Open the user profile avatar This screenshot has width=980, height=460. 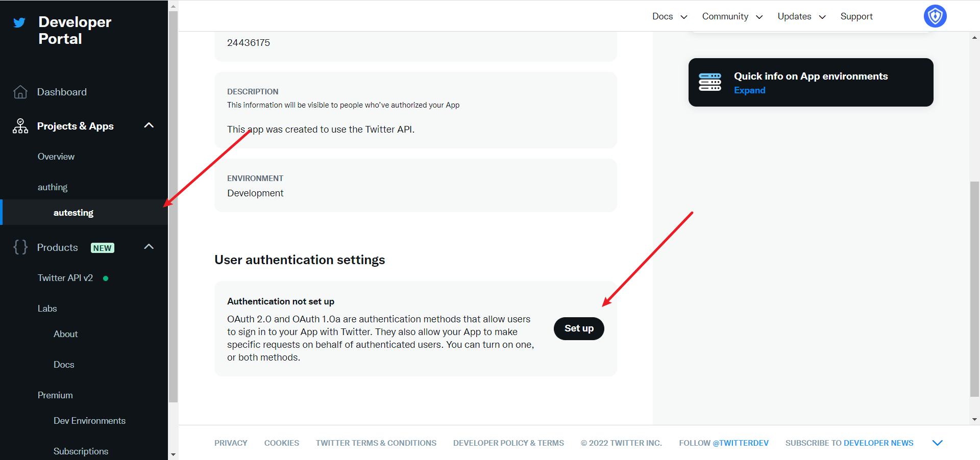tap(935, 16)
